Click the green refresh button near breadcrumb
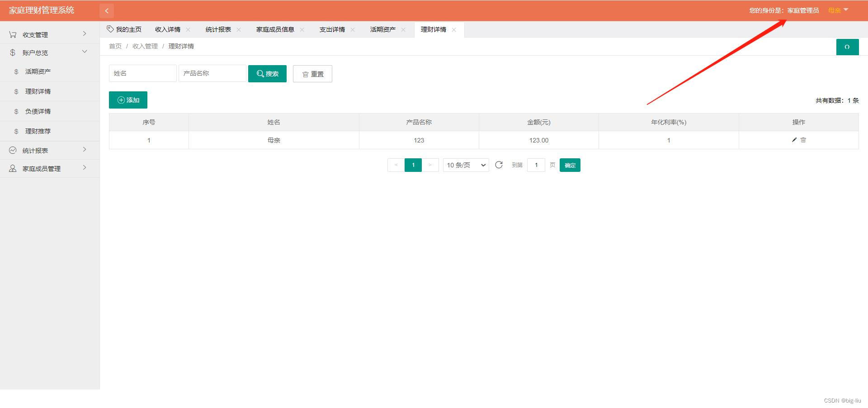This screenshot has width=868, height=408. tap(847, 47)
